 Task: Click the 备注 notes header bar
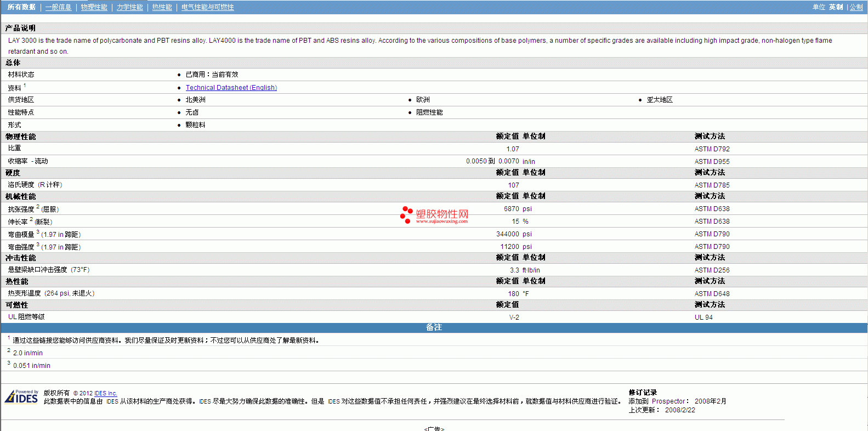(434, 327)
